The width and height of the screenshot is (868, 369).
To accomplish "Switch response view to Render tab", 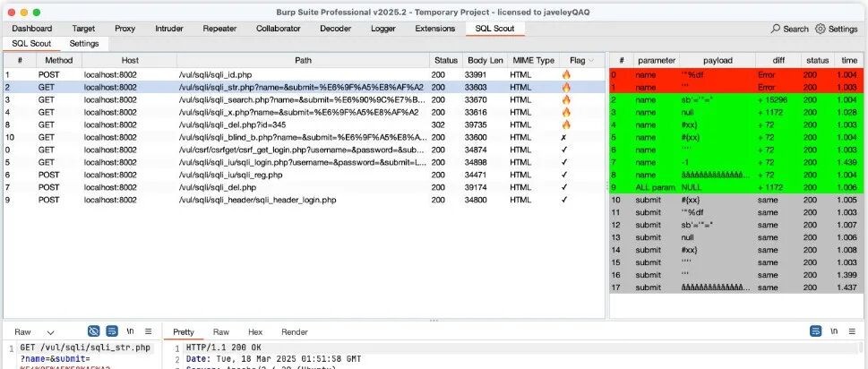I will pyautogui.click(x=295, y=332).
